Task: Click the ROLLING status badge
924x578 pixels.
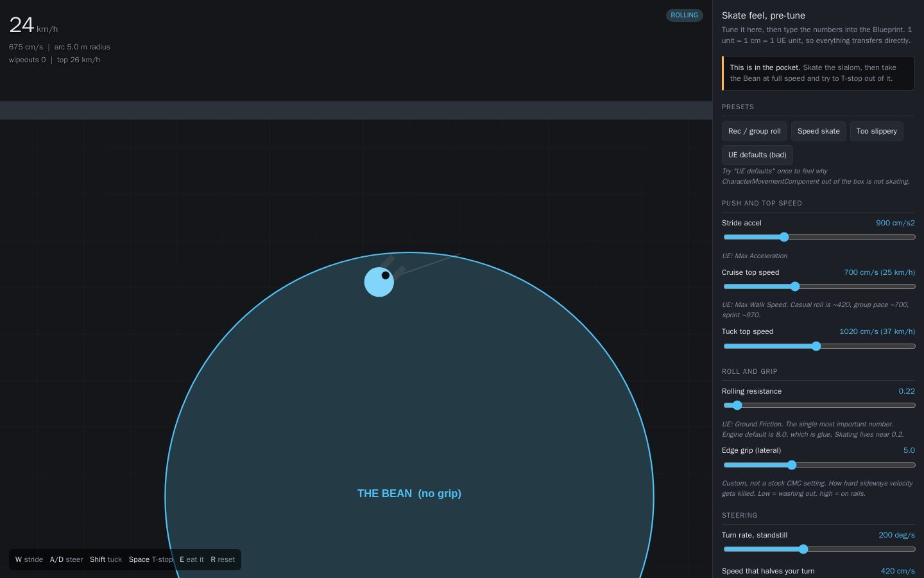Action: coord(684,15)
